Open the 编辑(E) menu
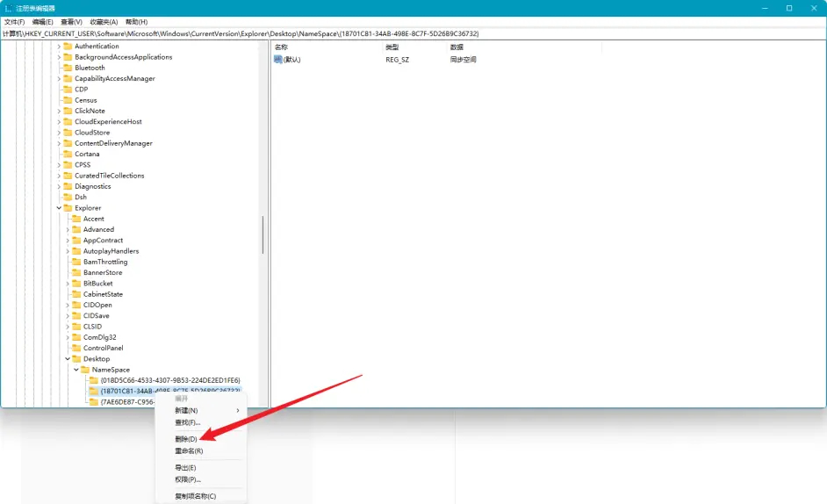The height and width of the screenshot is (504, 827). coord(43,22)
